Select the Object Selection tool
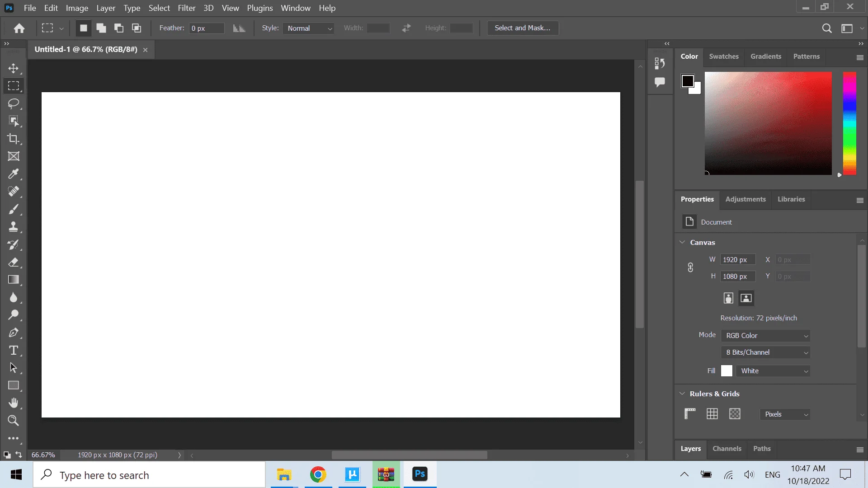 pos(14,121)
